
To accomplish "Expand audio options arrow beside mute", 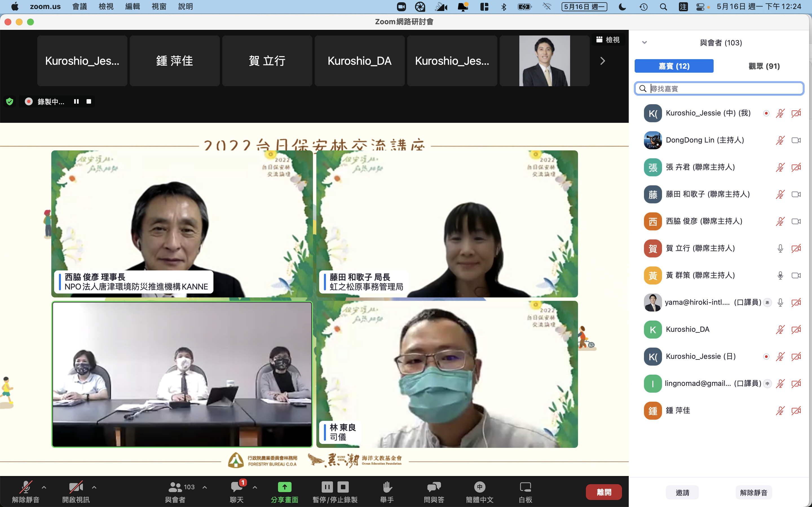I will tap(44, 487).
